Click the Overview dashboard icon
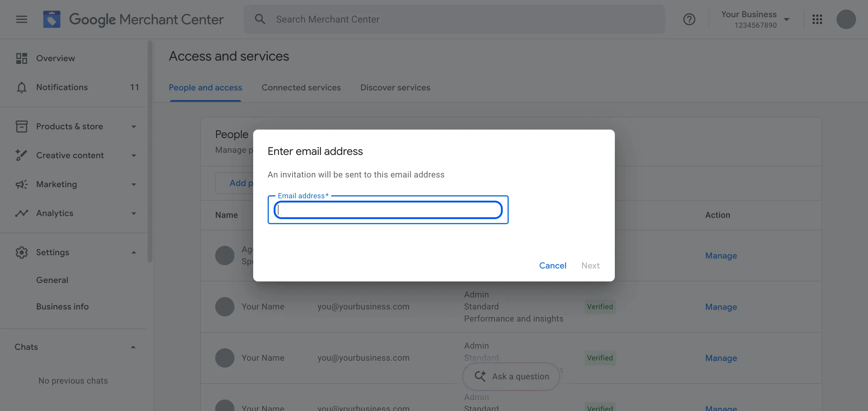This screenshot has width=868, height=411. [x=22, y=58]
